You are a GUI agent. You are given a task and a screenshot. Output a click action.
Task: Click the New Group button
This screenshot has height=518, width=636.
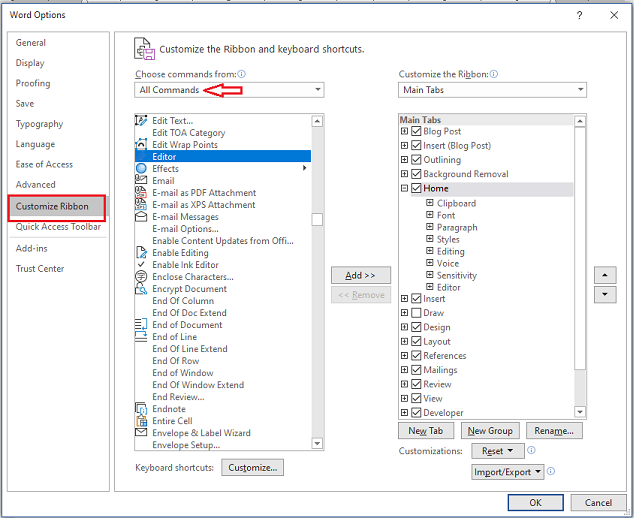[490, 430]
